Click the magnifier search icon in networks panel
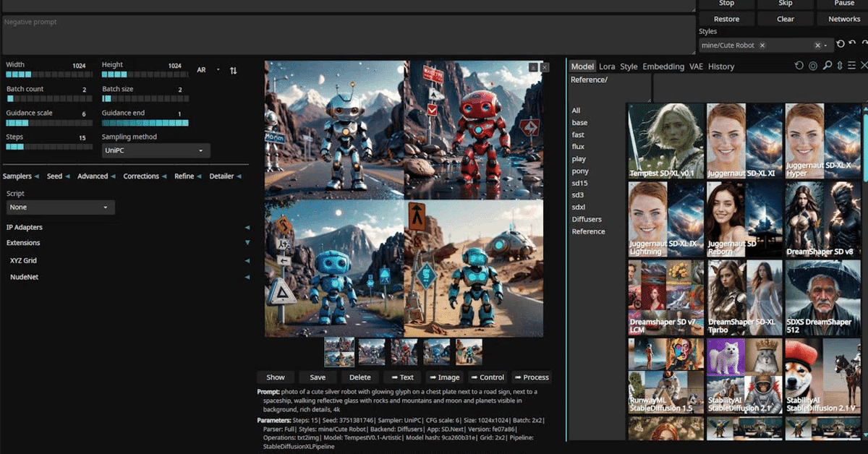 827,66
